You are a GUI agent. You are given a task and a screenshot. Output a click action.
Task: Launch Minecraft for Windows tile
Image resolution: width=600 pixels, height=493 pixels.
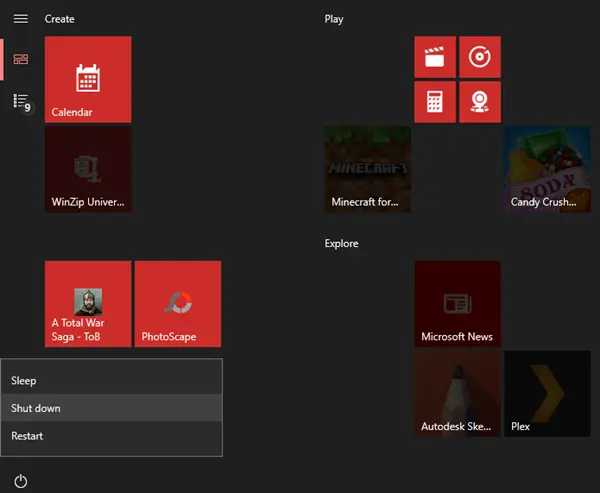click(368, 169)
